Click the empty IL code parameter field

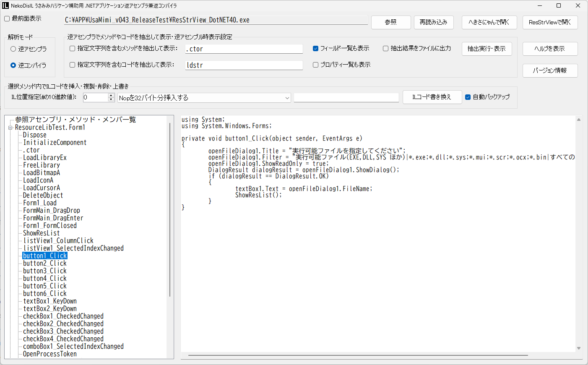(346, 98)
